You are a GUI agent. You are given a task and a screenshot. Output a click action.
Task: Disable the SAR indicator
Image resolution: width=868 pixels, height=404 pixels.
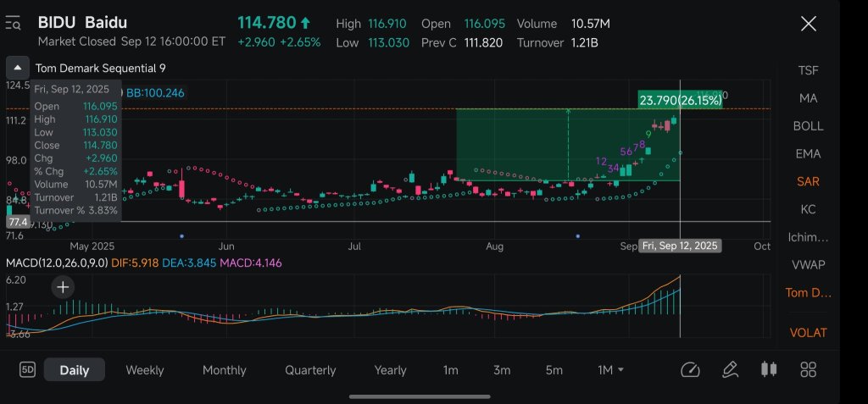coord(808,181)
